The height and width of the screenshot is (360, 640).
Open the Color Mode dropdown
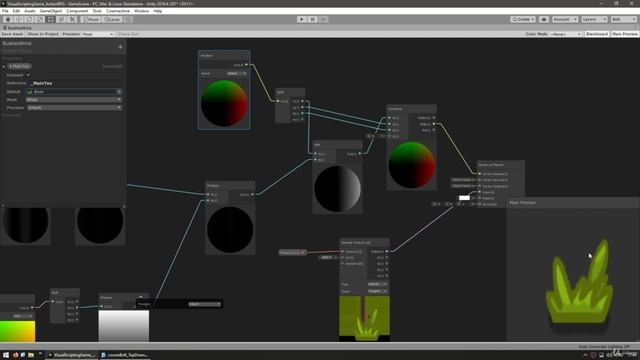click(565, 34)
